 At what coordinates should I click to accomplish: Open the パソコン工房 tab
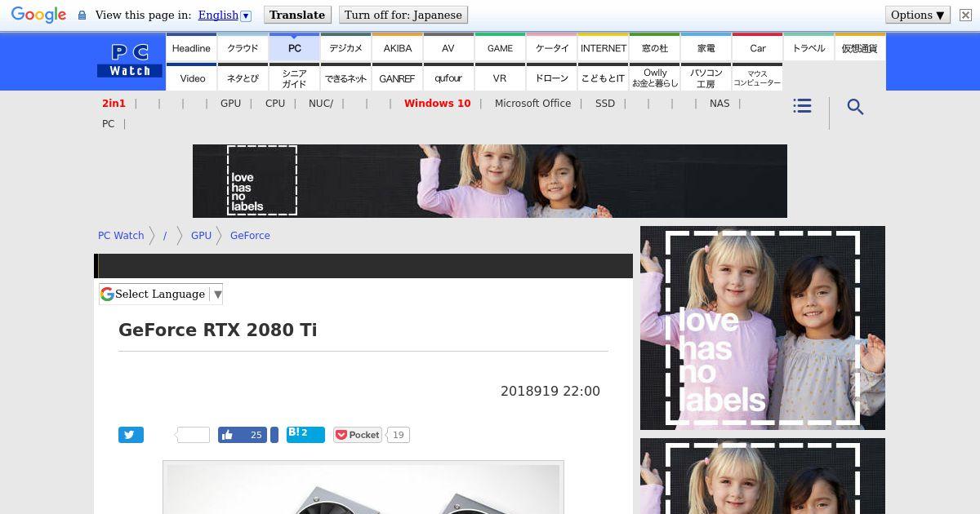[706, 78]
